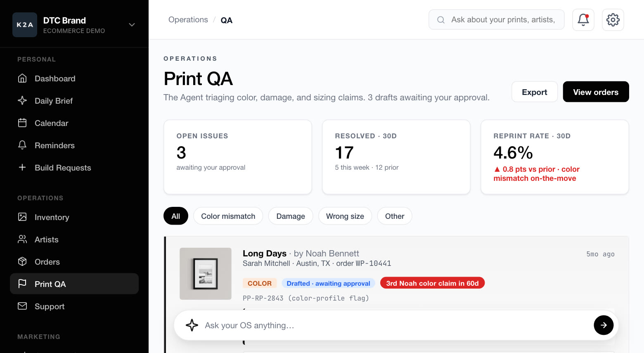This screenshot has width=644, height=353.
Task: Open the Support section
Action: tap(74, 306)
